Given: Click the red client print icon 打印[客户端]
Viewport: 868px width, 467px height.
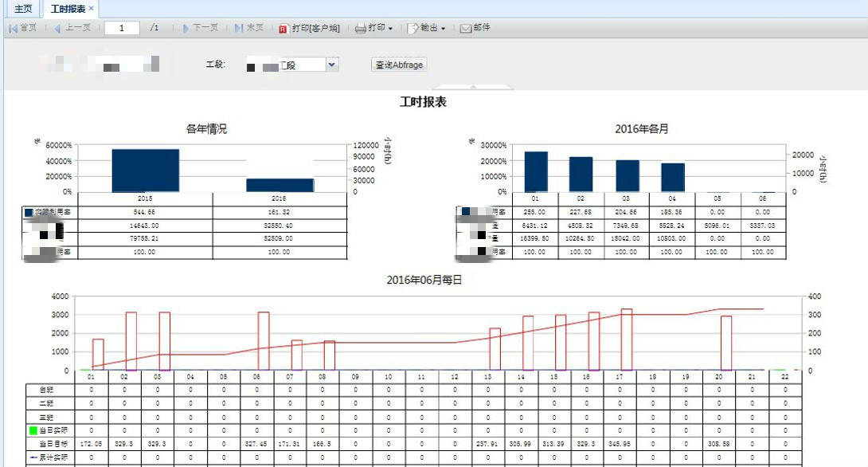Looking at the screenshot, I should click(x=283, y=29).
